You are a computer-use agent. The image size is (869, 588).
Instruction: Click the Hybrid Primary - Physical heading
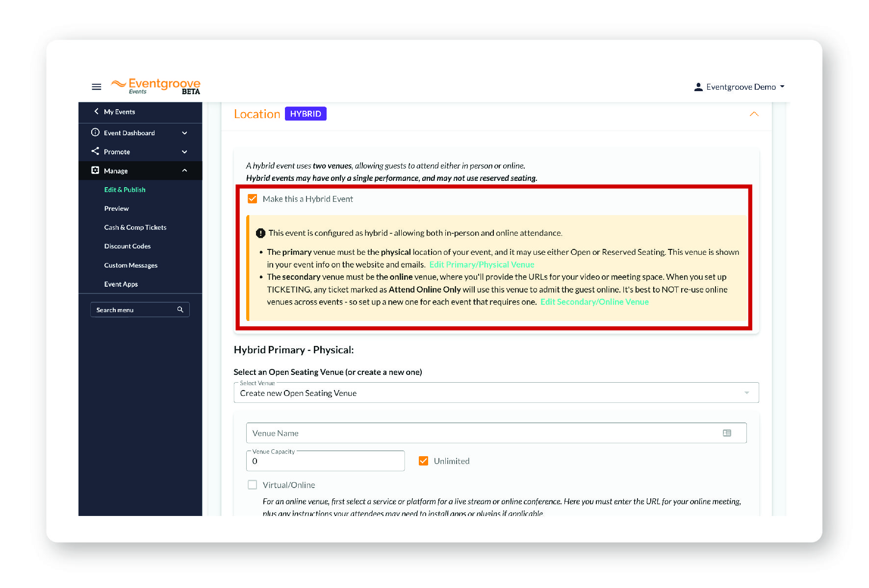(x=294, y=350)
